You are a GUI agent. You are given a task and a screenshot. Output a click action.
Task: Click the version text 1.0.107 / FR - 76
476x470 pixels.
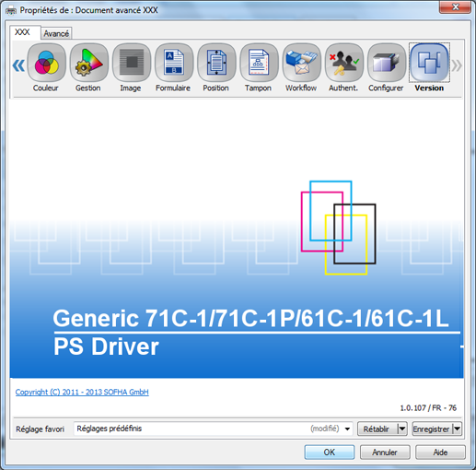click(428, 408)
